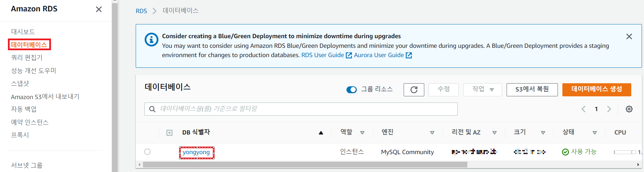Viewport: 644px width, 172px height.
Task: Close the Amazon RDS sidebar panel
Action: pyautogui.click(x=99, y=9)
